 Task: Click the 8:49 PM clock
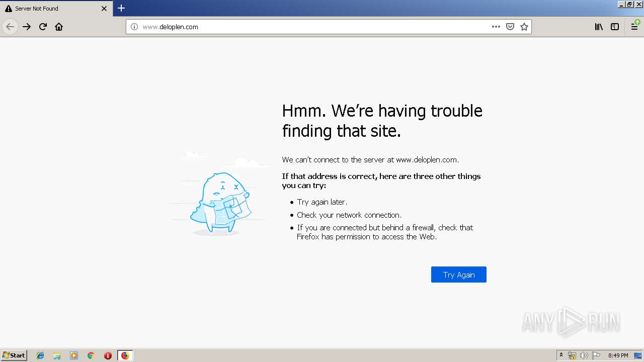618,355
